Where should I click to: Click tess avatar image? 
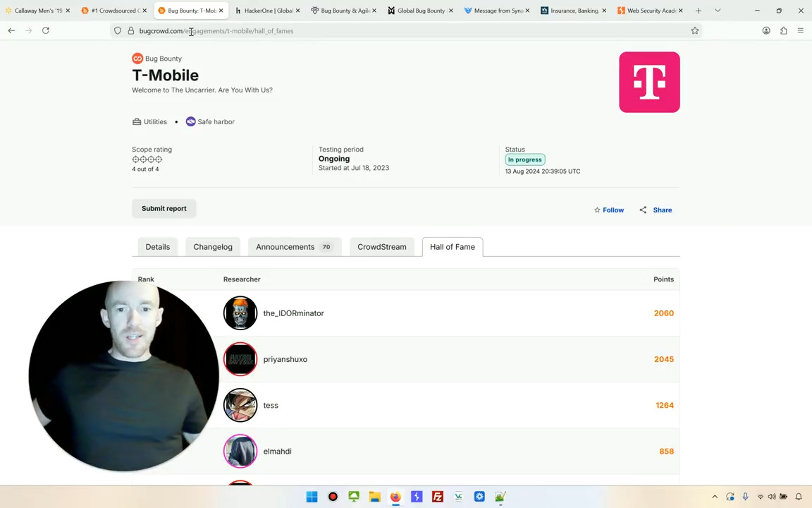coord(240,406)
